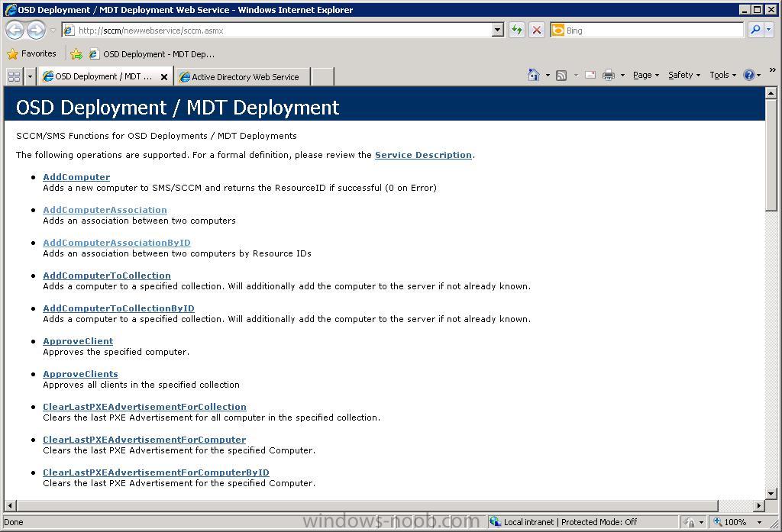Screen dimensions: 782x532
Task: Expand the command bar overflow chevron
Action: coord(773,69)
